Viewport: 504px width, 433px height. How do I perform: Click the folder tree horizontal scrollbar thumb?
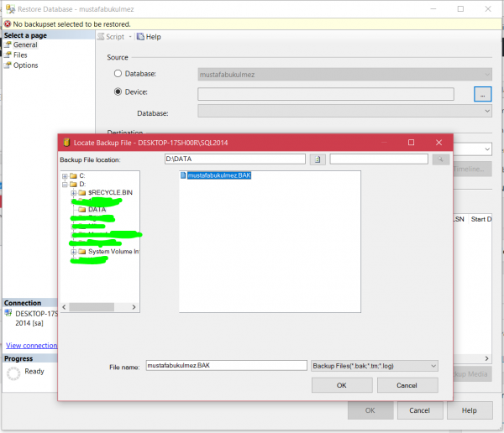92,307
